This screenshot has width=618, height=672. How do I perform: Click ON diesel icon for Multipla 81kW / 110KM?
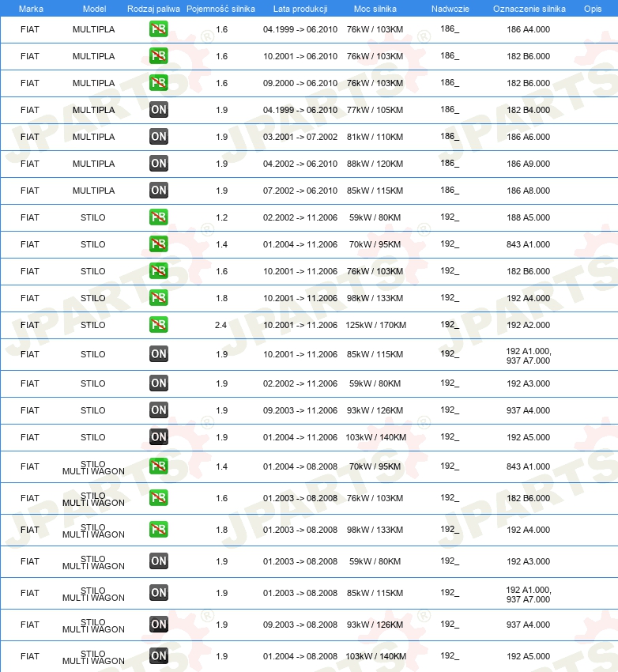click(x=159, y=137)
